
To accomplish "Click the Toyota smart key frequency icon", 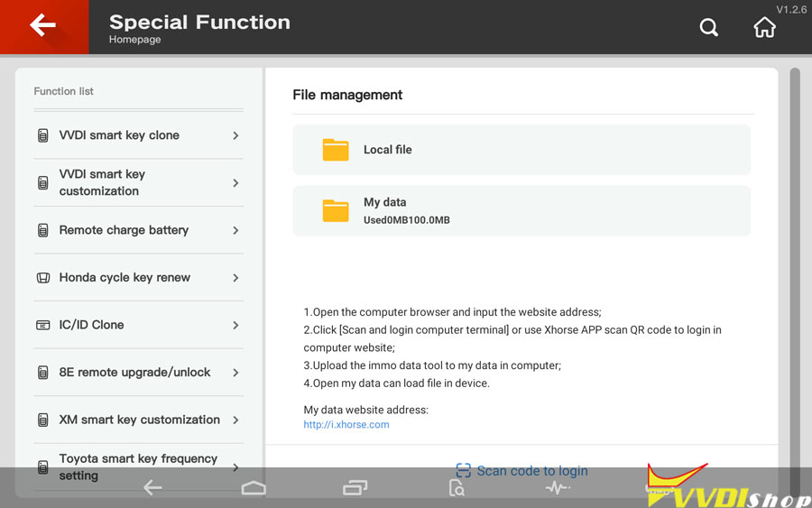I will (43, 467).
